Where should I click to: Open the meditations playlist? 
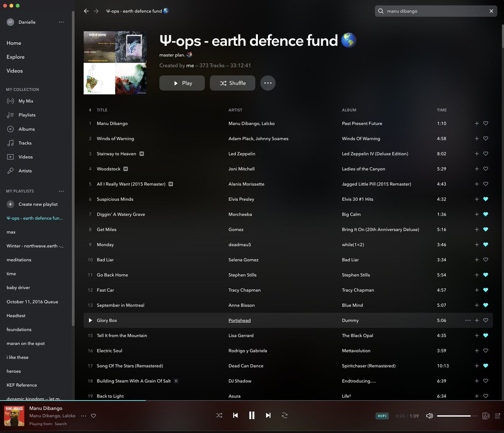[19, 260]
